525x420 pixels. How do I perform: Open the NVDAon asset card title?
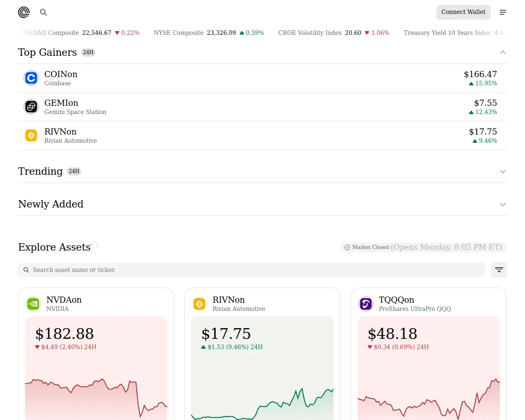point(64,300)
